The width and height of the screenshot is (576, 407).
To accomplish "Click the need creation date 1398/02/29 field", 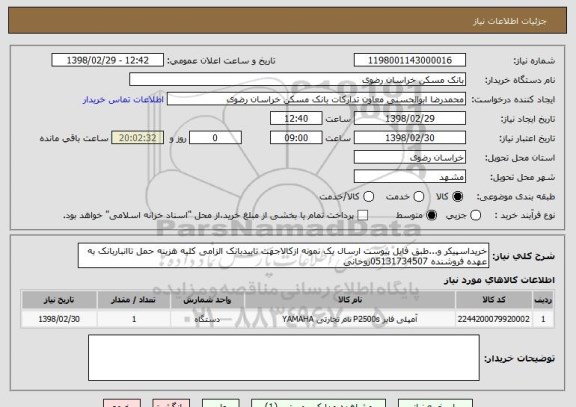I will tap(410, 119).
